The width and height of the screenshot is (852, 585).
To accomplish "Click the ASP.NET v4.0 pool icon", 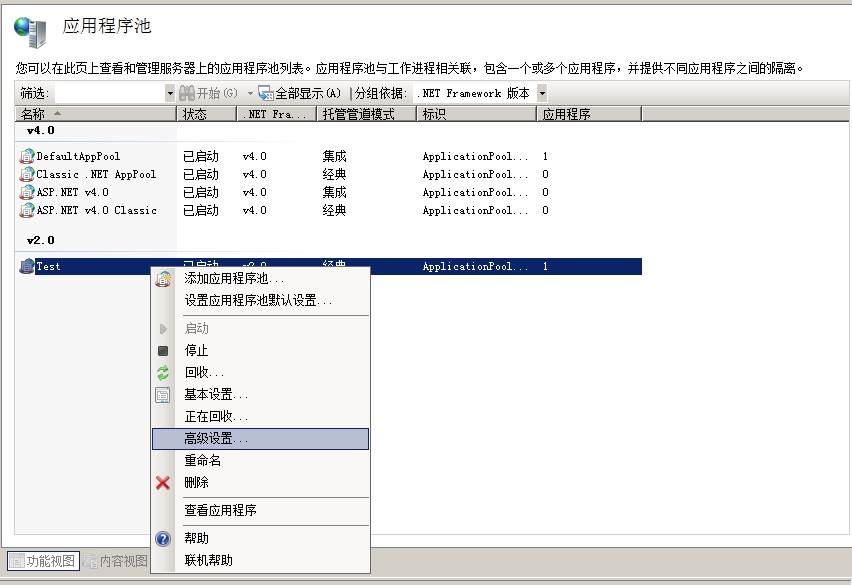I will coord(27,192).
